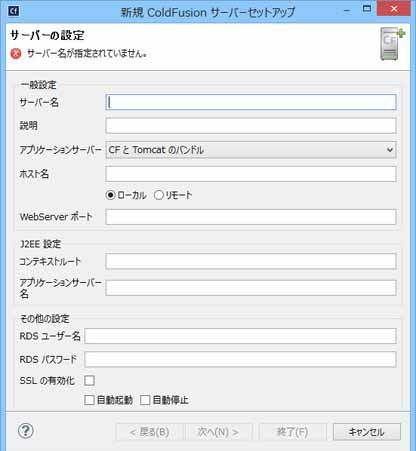This screenshot has width=416, height=451.
Task: Click the J2EE 設定 group label
Action: click(x=41, y=244)
